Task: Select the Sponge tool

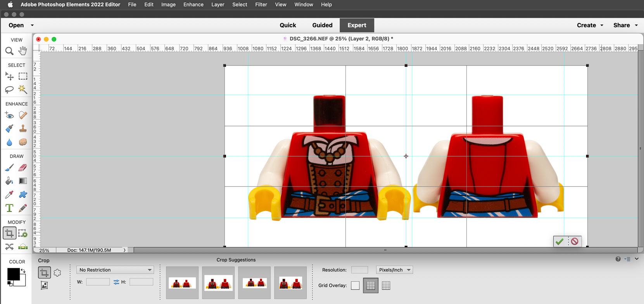Action: 23,142
